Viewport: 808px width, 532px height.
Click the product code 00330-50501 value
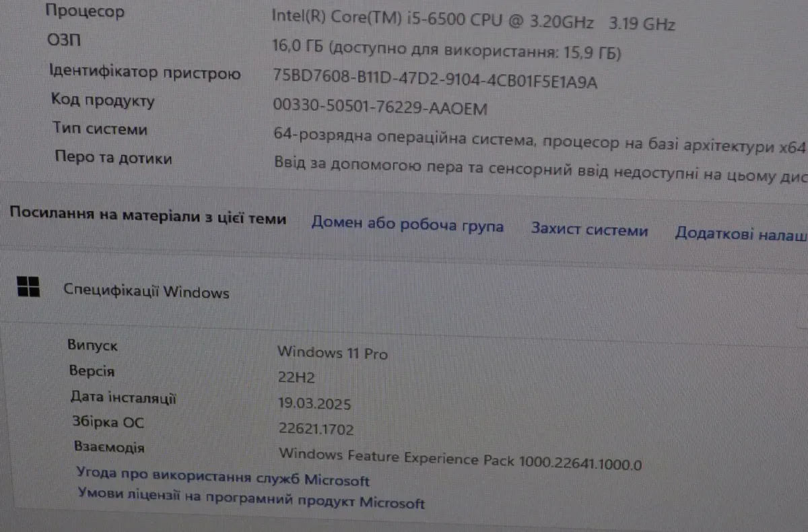tap(380, 108)
